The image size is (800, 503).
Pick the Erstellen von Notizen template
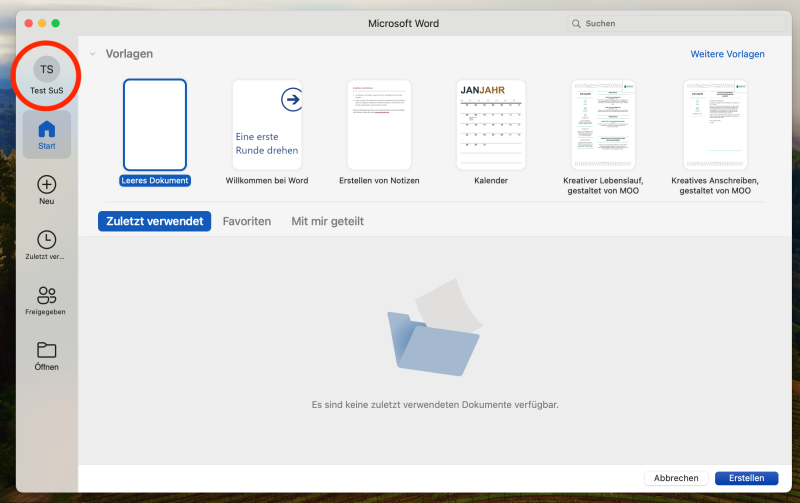tap(379, 125)
